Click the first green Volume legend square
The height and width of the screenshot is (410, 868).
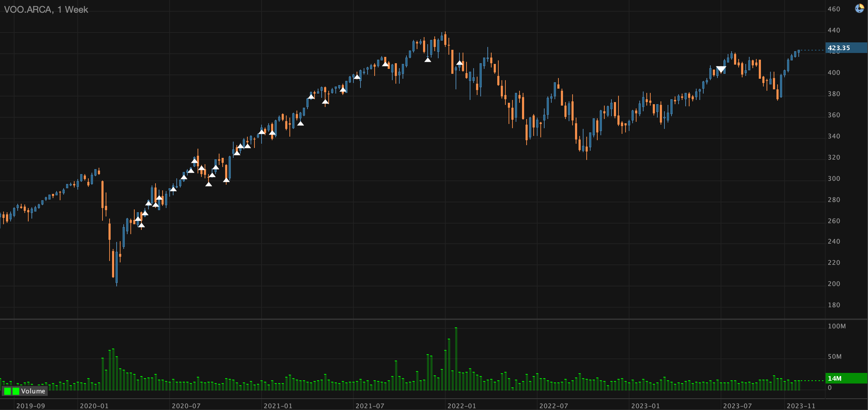click(7, 391)
